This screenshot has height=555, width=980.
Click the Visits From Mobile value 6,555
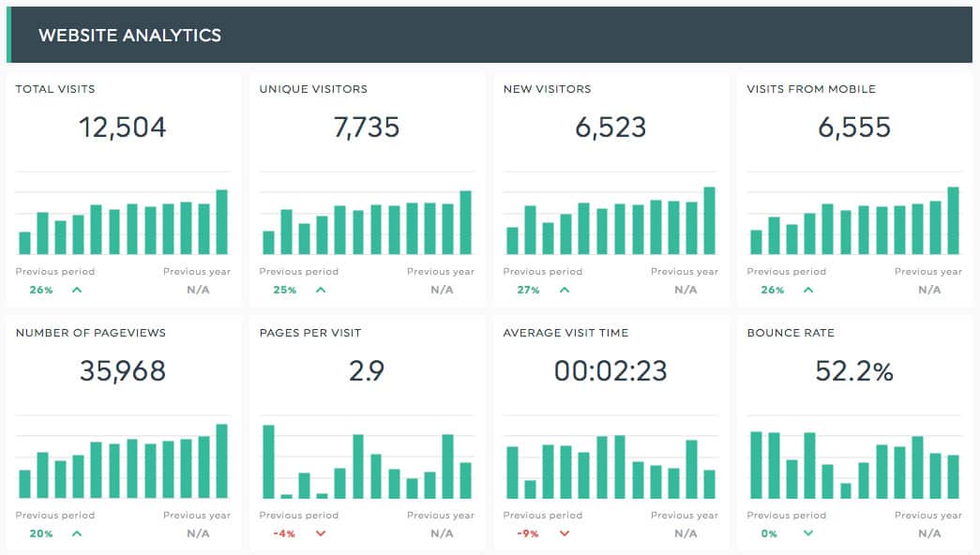[854, 127]
